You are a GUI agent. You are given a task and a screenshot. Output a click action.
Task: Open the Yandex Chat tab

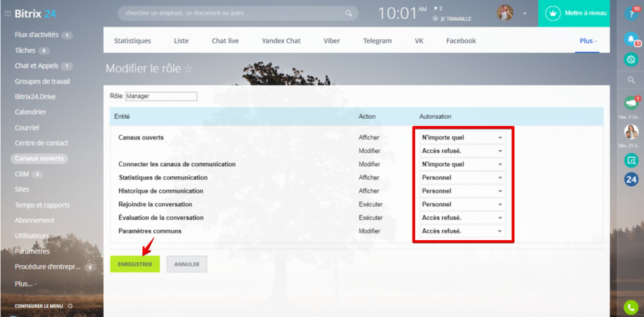pos(281,41)
